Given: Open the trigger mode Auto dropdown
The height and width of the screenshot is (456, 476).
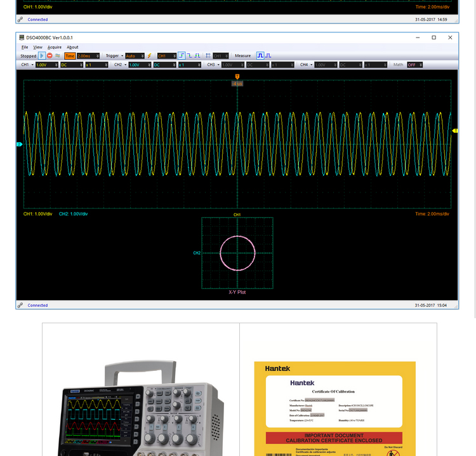Looking at the screenshot, I should (x=135, y=56).
